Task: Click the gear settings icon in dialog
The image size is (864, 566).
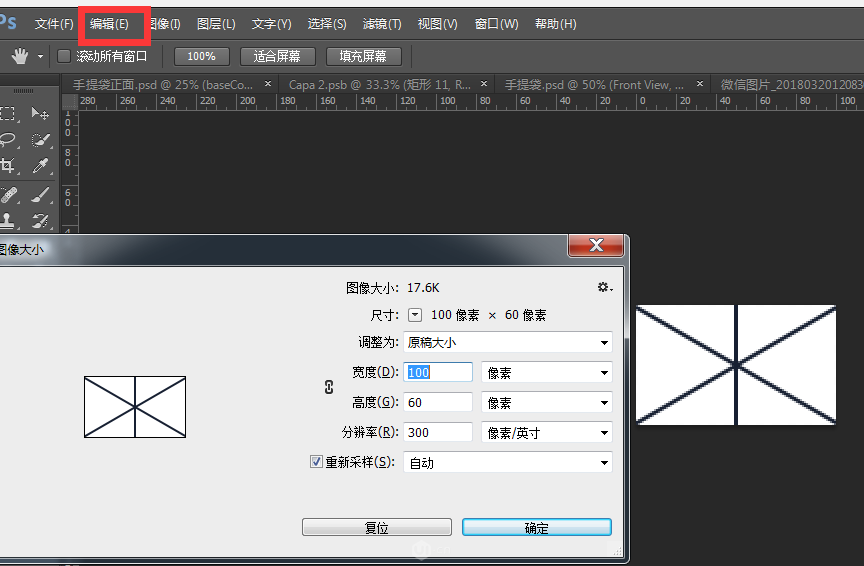Action: [605, 287]
